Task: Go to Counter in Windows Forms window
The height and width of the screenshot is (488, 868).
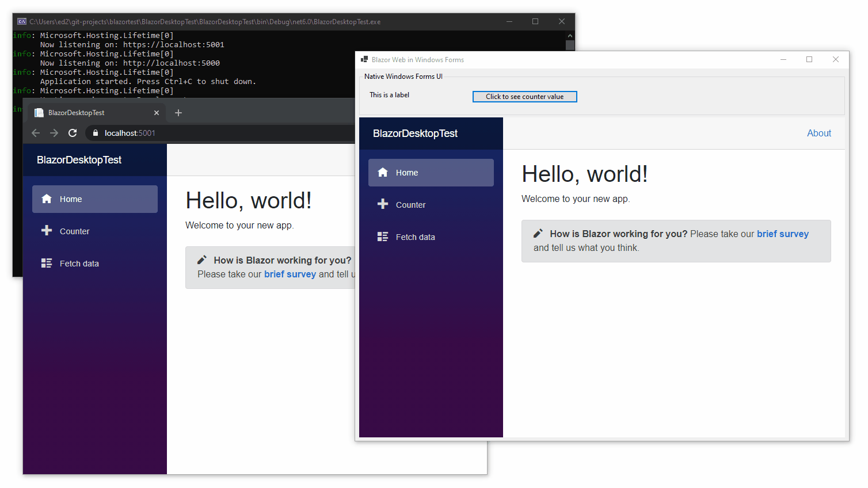Action: click(x=431, y=205)
